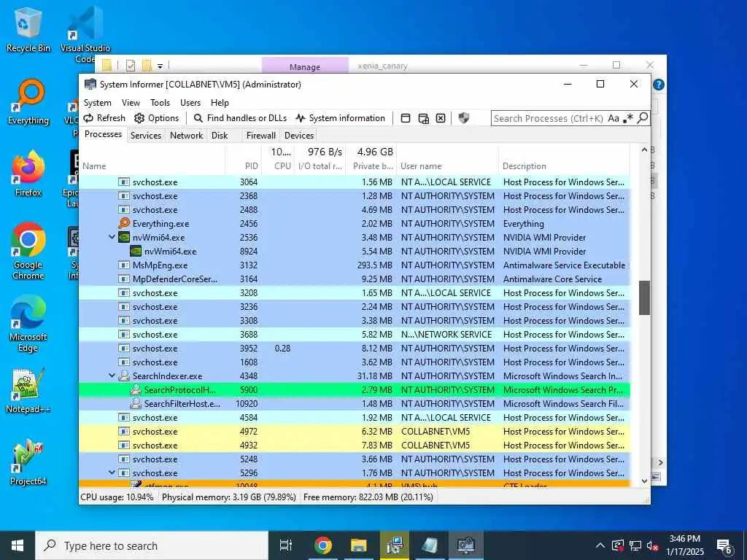Viewport: 747px width, 560px height.
Task: Toggle regex search option
Action: pyautogui.click(x=628, y=118)
